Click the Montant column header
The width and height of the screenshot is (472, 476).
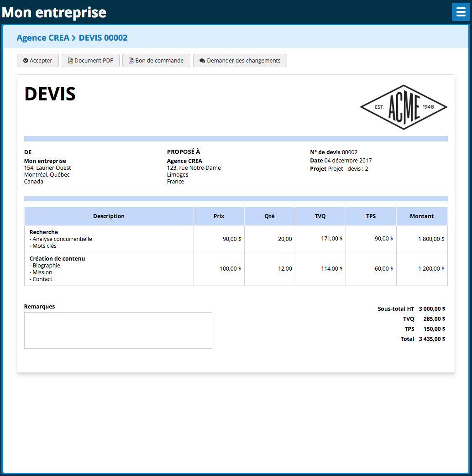pyautogui.click(x=421, y=216)
